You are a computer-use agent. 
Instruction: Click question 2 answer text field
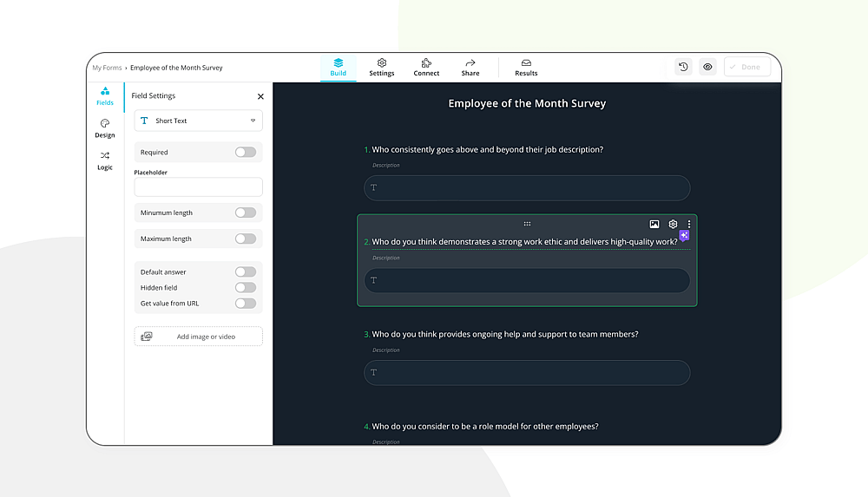527,280
